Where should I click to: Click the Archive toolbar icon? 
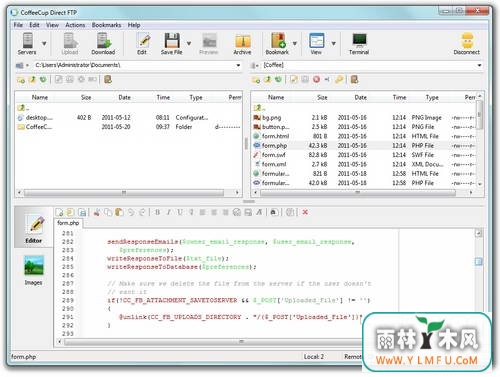click(242, 44)
